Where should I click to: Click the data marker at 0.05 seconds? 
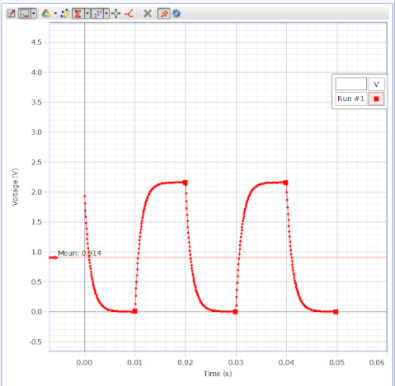(336, 312)
